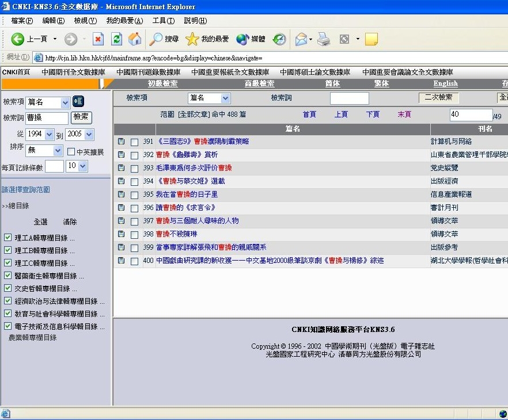Screen dimensions: 508x420
Task: Open the 媒體 media globe icon
Action: [x=242, y=39]
